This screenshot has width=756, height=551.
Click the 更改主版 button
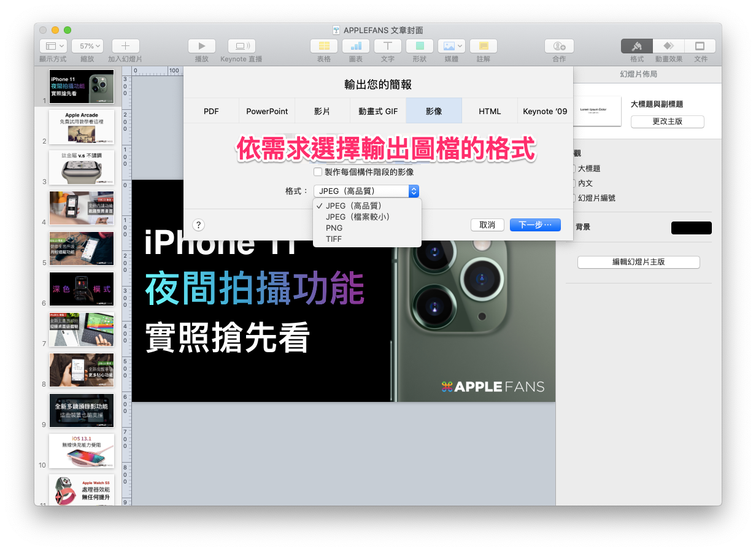(667, 121)
